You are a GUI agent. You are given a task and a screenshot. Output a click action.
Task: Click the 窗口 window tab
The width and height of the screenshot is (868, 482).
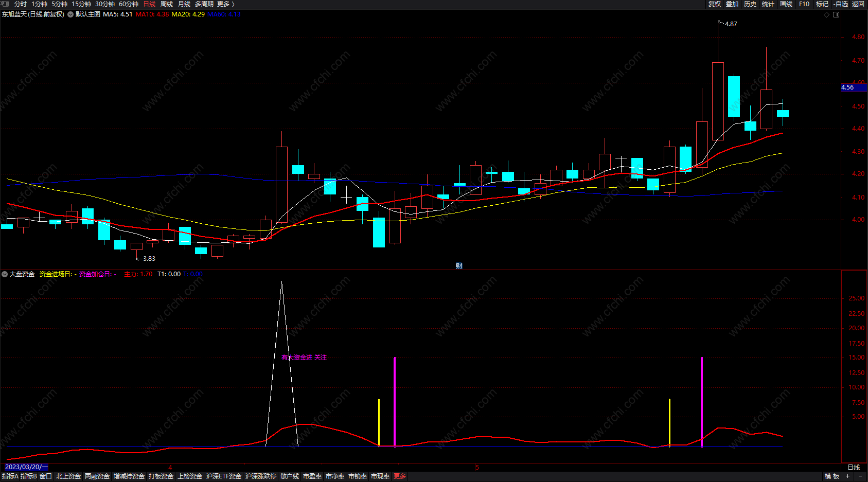click(46, 476)
